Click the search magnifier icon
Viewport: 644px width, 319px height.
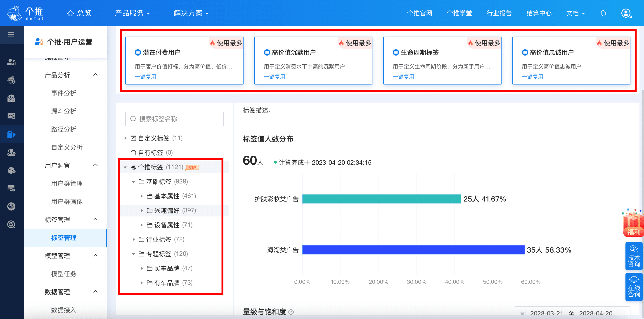(x=133, y=119)
